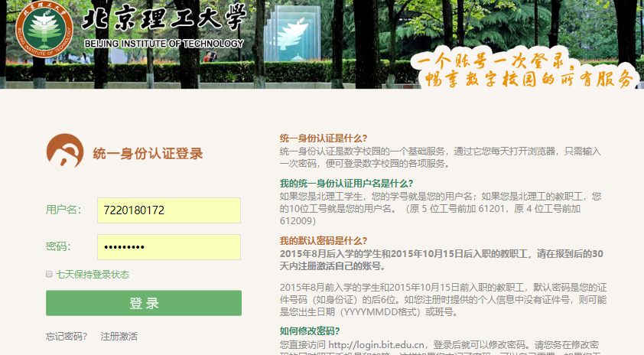Click the 统一身份认证登录 heading

click(x=148, y=154)
